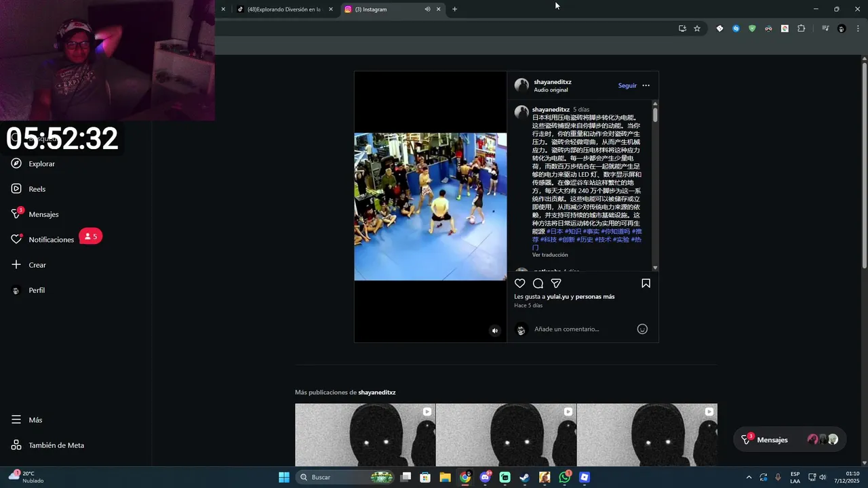Click the #日本 hashtag in the caption

[555, 232]
